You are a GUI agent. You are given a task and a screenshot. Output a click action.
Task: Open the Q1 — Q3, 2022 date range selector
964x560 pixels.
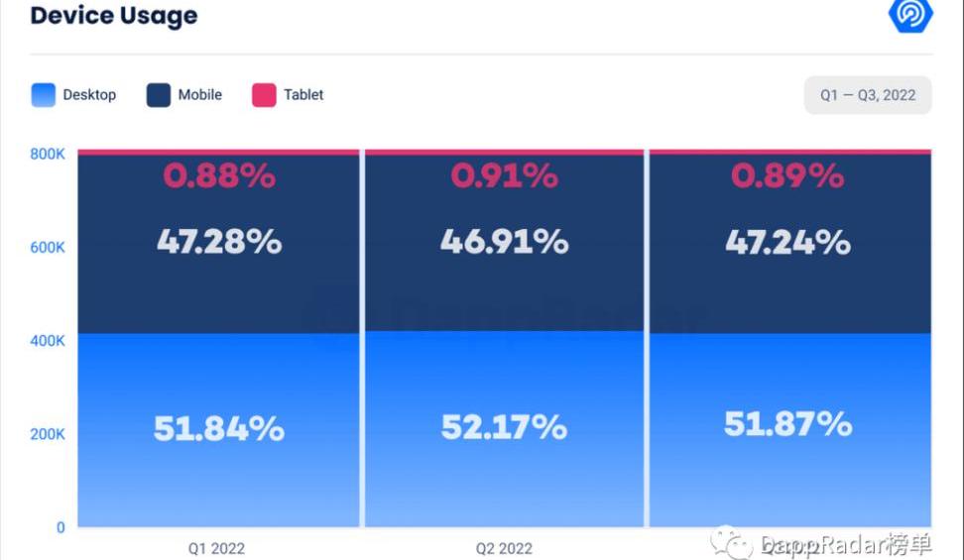[x=867, y=95]
